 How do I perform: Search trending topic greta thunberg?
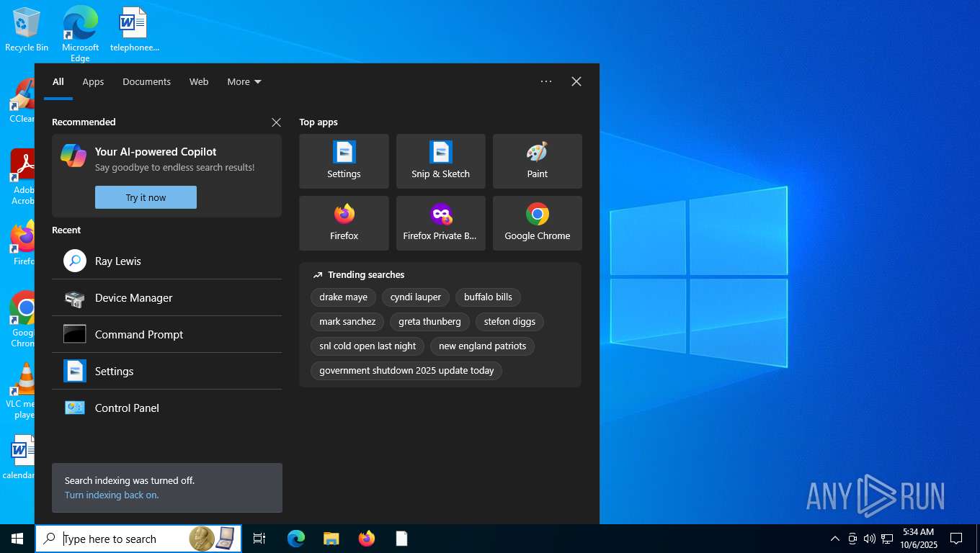click(429, 321)
